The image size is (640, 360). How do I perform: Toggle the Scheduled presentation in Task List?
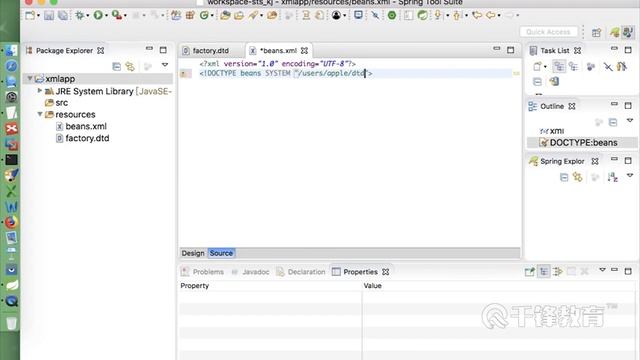tap(573, 66)
